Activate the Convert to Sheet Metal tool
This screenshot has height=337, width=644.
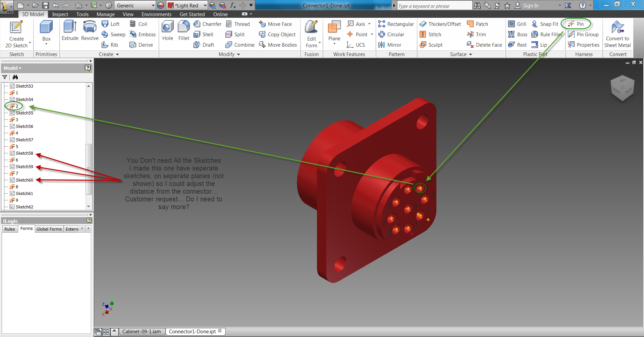(618, 34)
